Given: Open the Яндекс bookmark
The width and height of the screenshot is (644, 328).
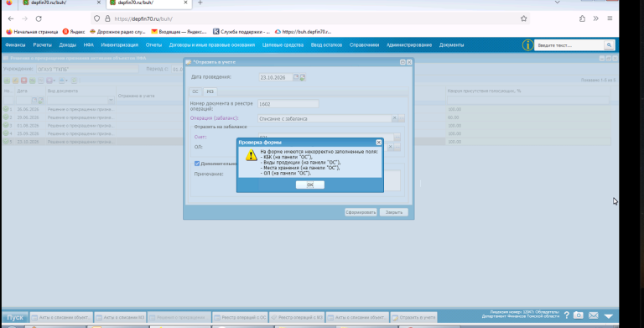Looking at the screenshot, I should pos(74,32).
